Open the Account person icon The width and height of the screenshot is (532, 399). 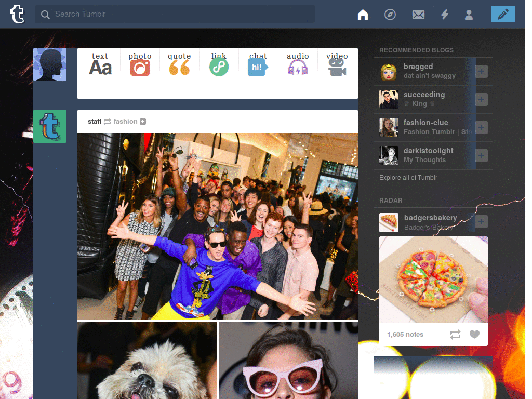coord(469,15)
